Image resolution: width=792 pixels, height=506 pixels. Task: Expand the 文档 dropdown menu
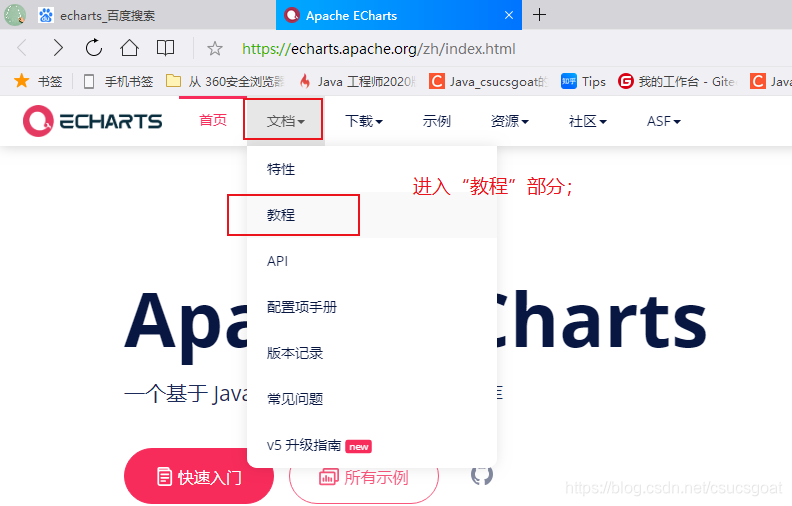[x=285, y=121]
